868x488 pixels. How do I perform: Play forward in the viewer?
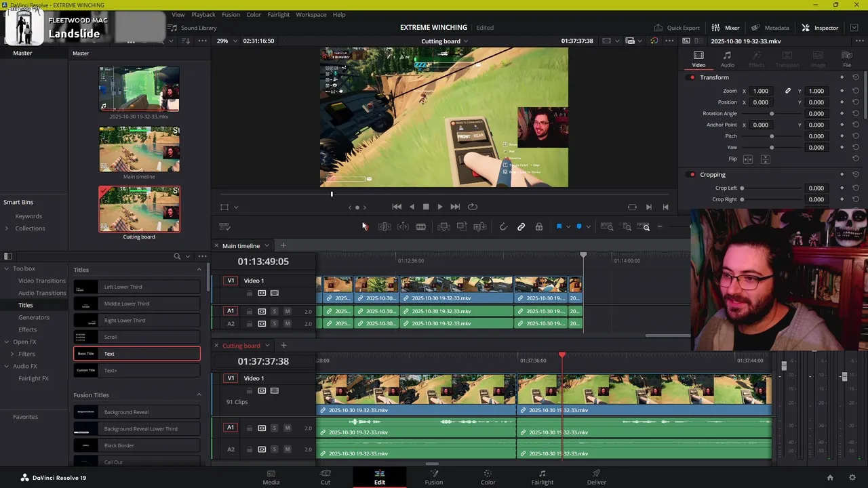click(440, 207)
